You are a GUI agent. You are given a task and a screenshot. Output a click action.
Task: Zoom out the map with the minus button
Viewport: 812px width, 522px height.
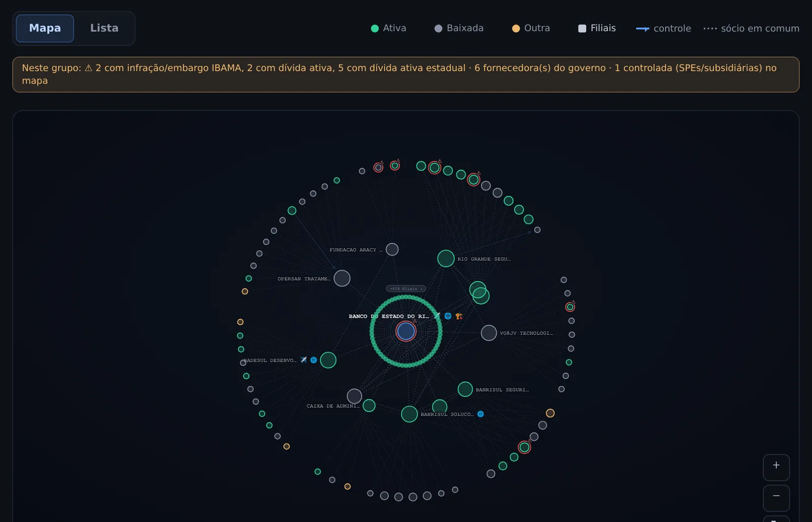[776, 498]
